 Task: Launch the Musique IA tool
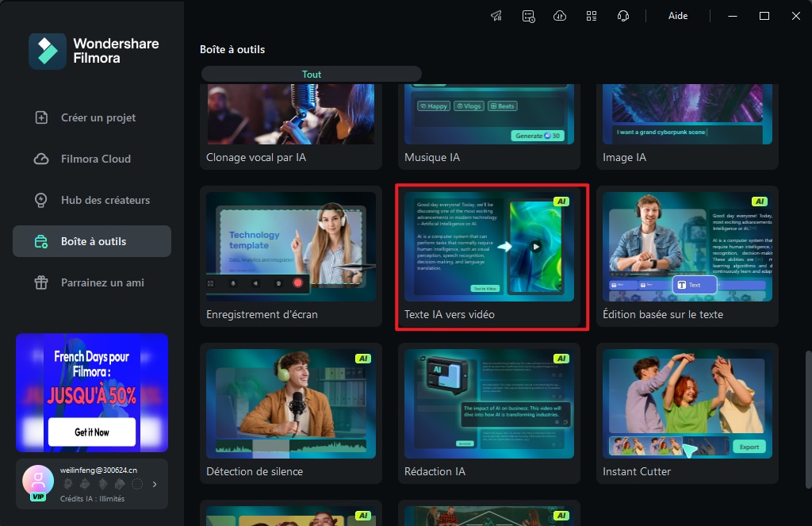click(488, 126)
